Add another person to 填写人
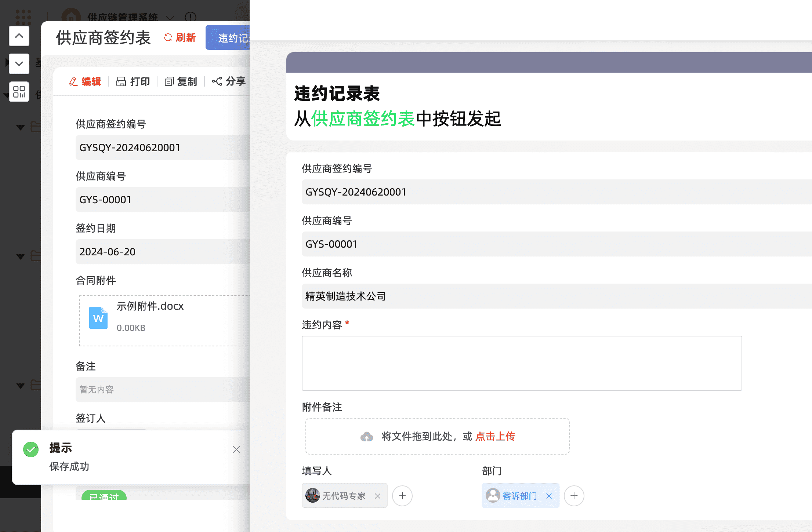Screen dimensions: 812x532 pyautogui.click(x=402, y=496)
